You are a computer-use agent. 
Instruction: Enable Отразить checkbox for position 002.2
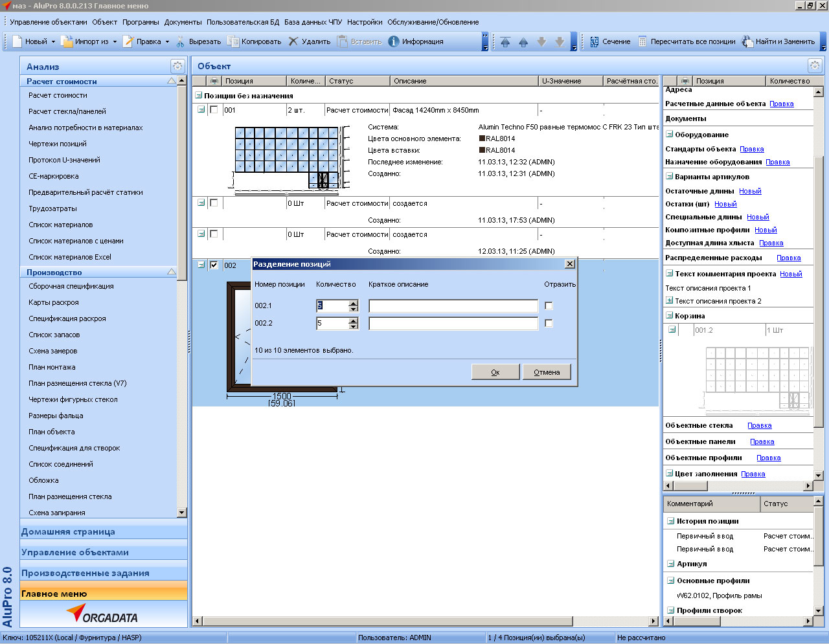coord(549,323)
